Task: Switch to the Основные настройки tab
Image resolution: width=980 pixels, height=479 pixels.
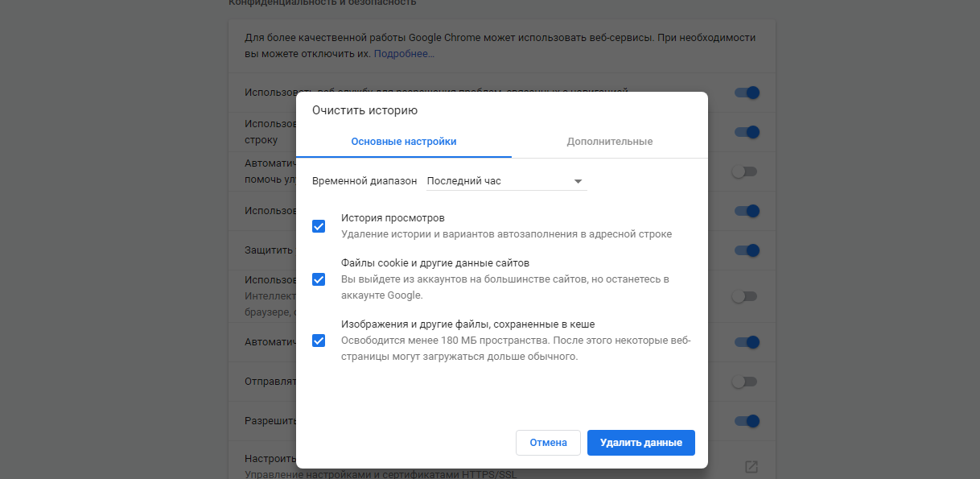Action: (x=404, y=142)
